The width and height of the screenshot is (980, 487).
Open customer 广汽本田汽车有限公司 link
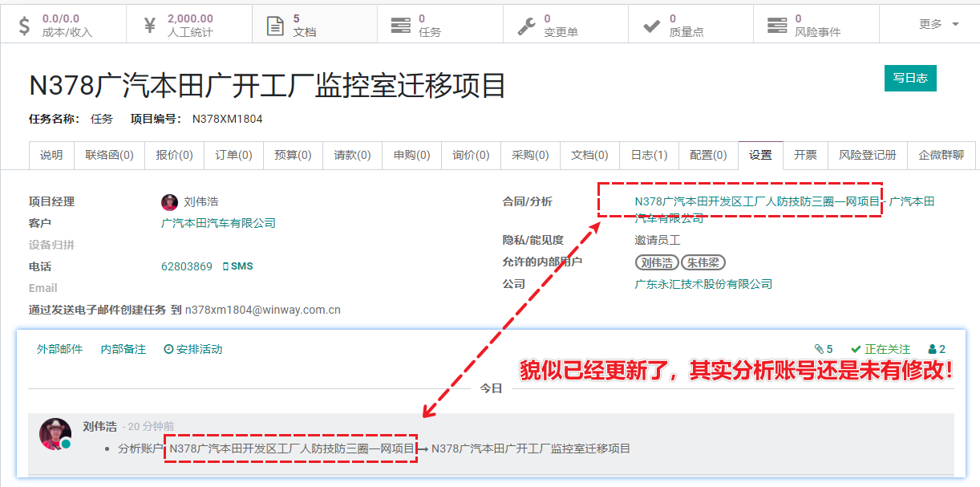click(218, 223)
